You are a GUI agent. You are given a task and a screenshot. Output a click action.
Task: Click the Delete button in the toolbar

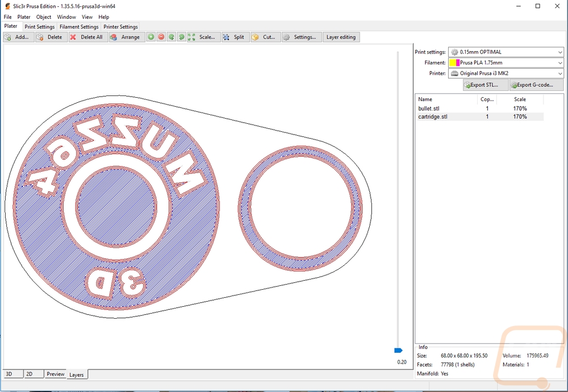(x=52, y=37)
